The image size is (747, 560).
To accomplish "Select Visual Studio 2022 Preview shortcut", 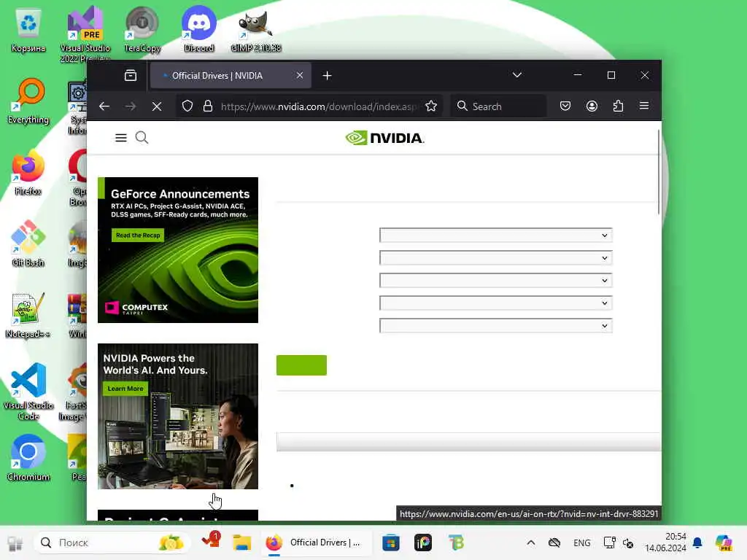I will pos(85,34).
